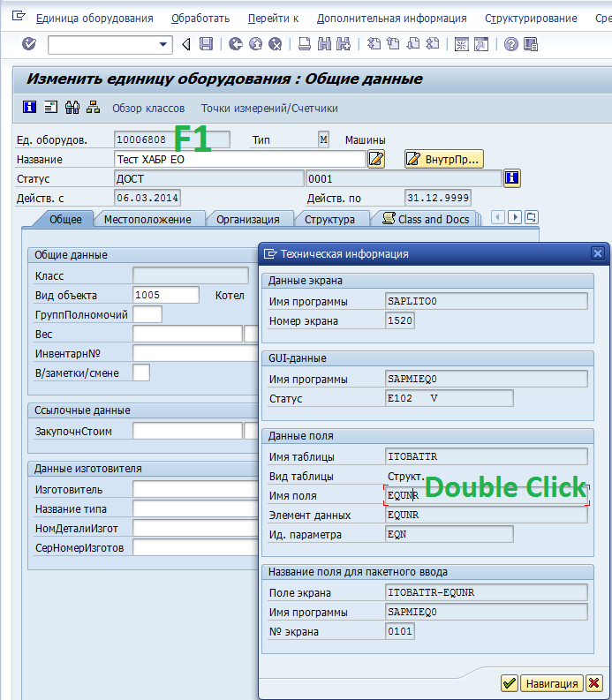Switch to the Организация tab

pyautogui.click(x=248, y=220)
